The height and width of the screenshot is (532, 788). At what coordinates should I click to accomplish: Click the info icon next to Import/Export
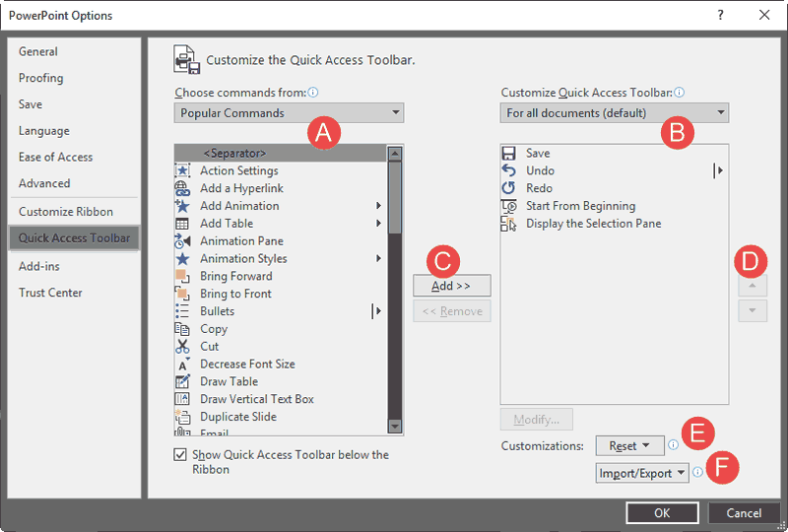coord(697,472)
